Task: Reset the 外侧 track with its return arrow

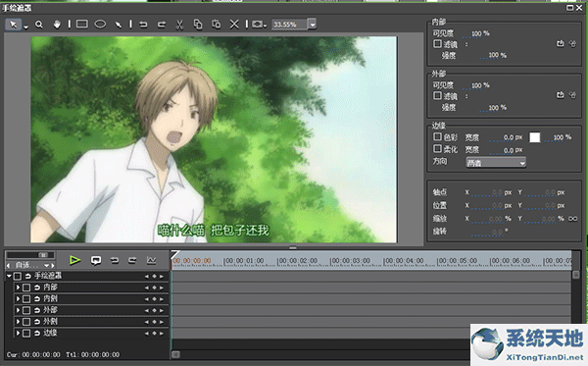Action: 37,322
